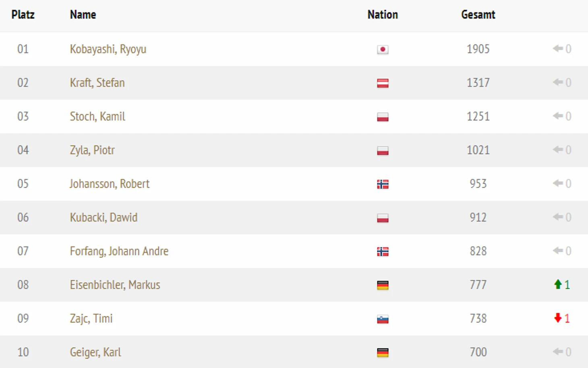
Task: Click Norway flag beside Forfang, Johann Andre
Action: (383, 252)
